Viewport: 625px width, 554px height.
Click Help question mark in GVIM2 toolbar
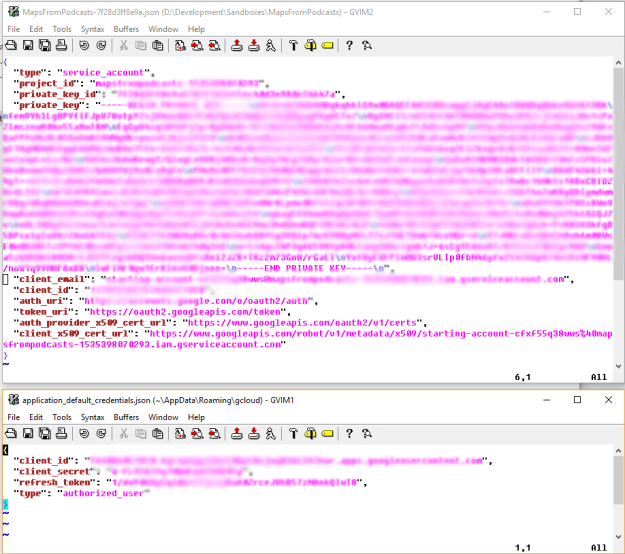(349, 46)
